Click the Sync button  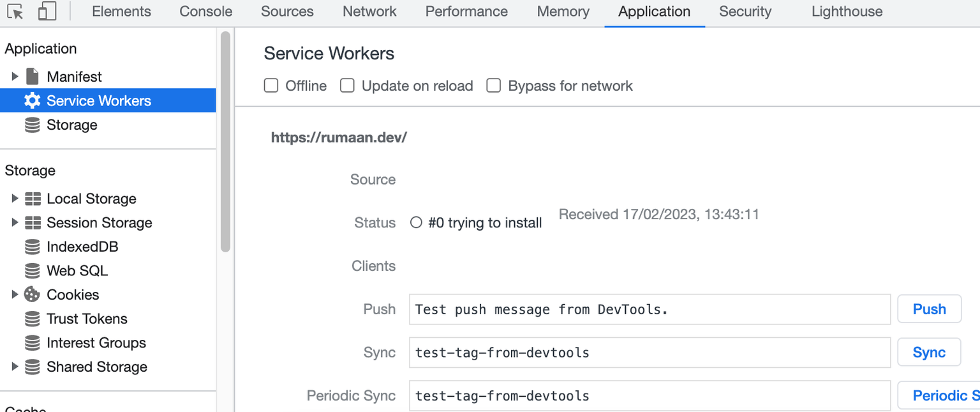point(929,353)
